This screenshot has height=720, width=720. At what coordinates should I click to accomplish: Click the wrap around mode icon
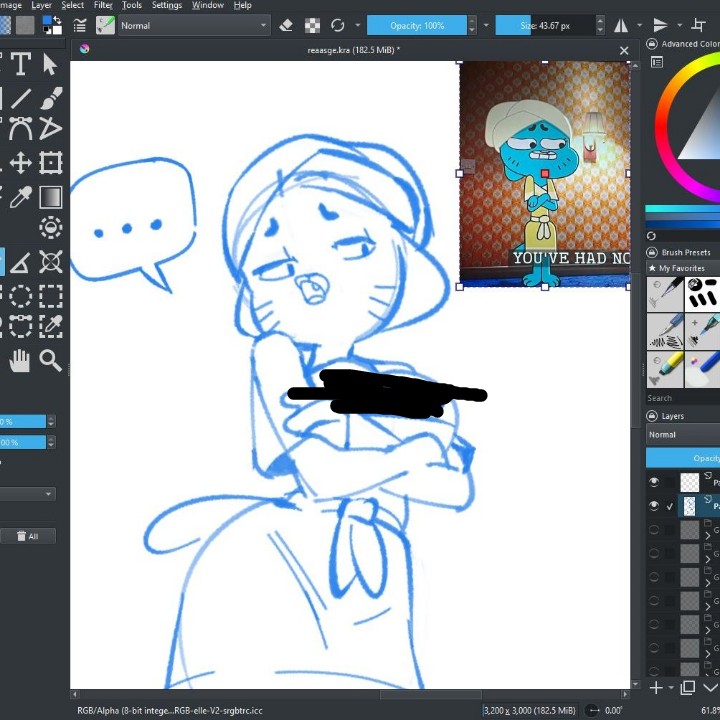[x=698, y=25]
